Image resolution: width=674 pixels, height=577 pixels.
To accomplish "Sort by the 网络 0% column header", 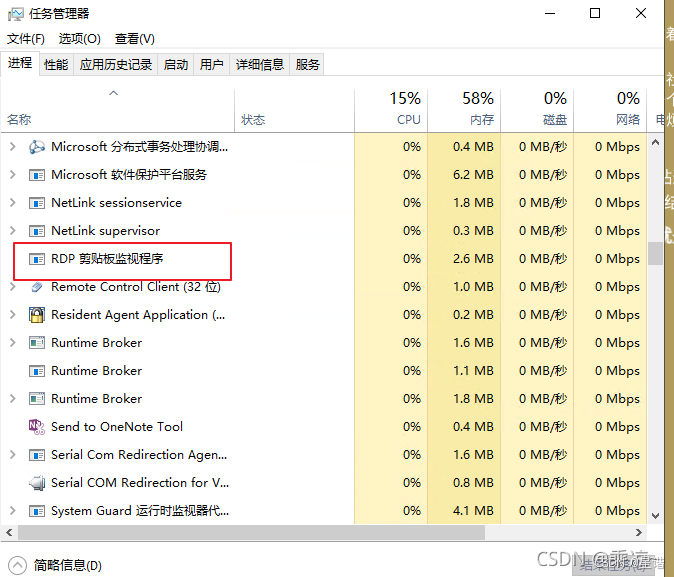I will 610,110.
